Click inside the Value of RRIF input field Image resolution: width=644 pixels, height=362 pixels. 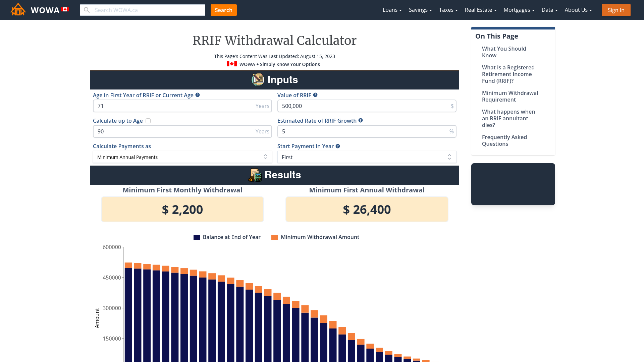click(x=367, y=106)
